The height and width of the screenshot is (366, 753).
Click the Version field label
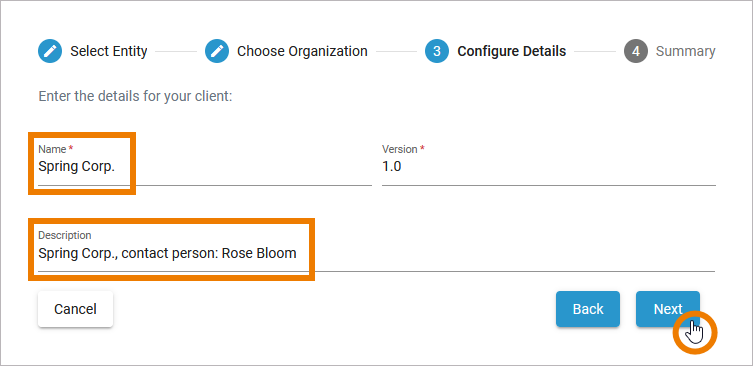point(400,149)
